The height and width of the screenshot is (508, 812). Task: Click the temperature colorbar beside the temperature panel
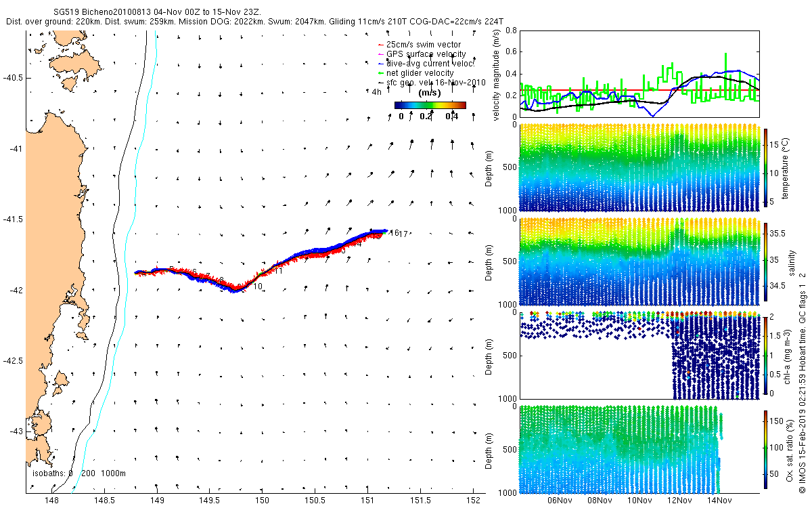coord(765,168)
